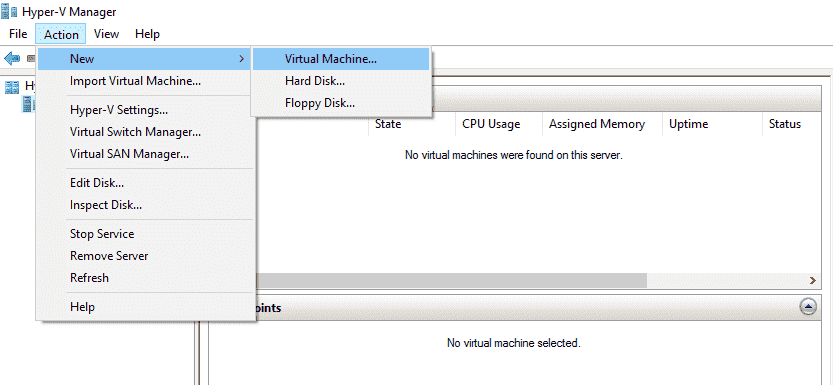Screen dimensions: 833x385
Task: Open the File menu
Action: pyautogui.click(x=18, y=34)
